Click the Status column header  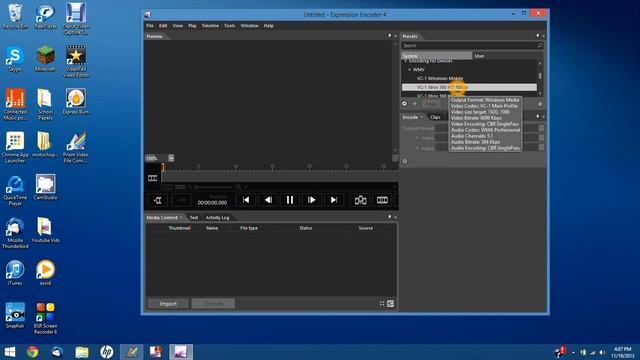(x=306, y=228)
